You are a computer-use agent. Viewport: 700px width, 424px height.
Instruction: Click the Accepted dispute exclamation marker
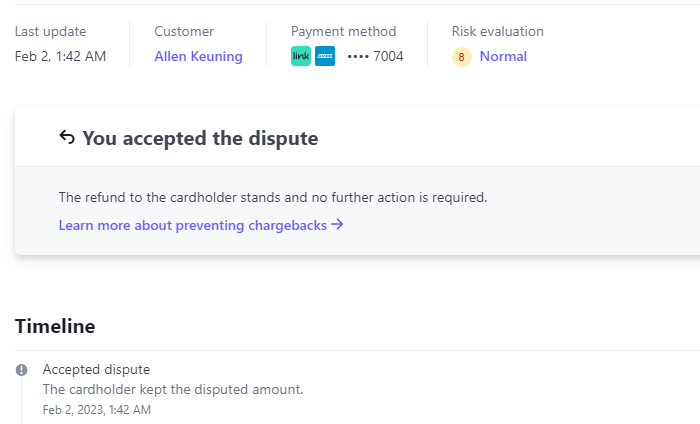coord(21,370)
